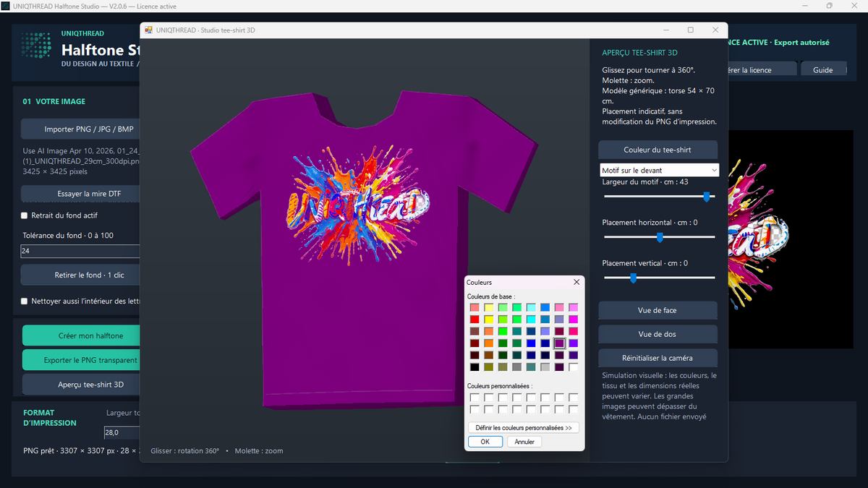The width and height of the screenshot is (868, 488).
Task: Click Importer PNG / JPG / BMP button
Action: (x=80, y=129)
